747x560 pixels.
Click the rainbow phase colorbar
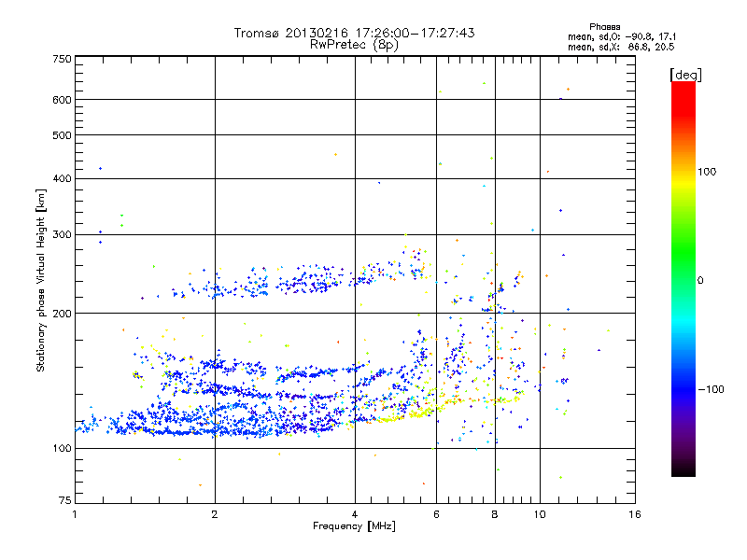click(684, 278)
